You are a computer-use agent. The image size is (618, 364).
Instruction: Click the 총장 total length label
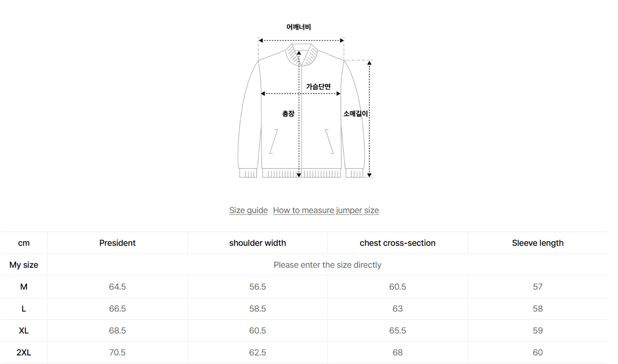(288, 113)
